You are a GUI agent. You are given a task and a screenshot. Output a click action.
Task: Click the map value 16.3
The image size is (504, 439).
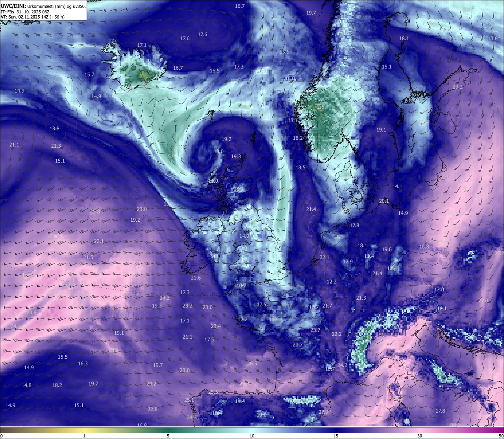click(83, 364)
